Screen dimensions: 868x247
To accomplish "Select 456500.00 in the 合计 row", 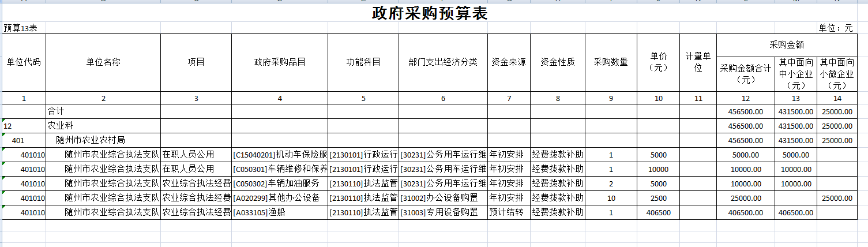I will click(746, 111).
